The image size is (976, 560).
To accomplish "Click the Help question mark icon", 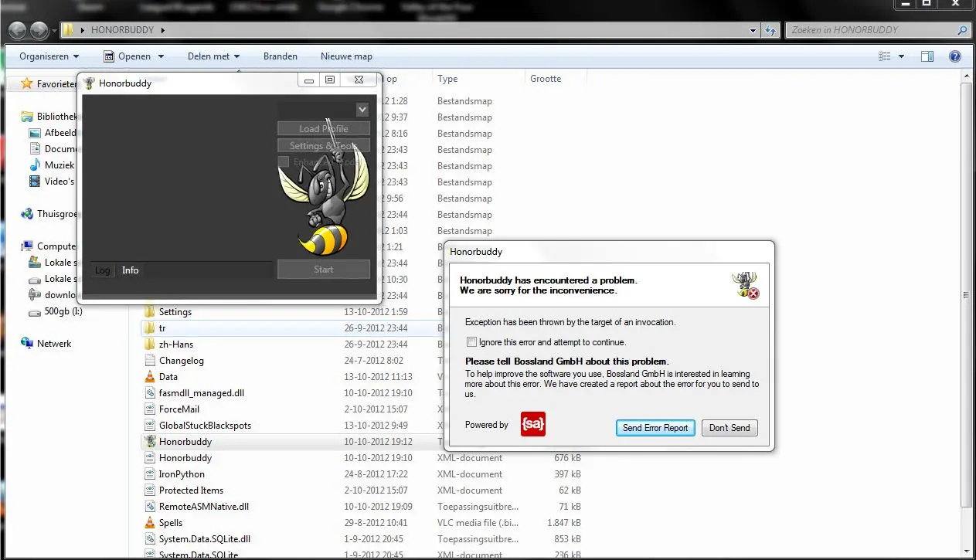I will pos(954,56).
